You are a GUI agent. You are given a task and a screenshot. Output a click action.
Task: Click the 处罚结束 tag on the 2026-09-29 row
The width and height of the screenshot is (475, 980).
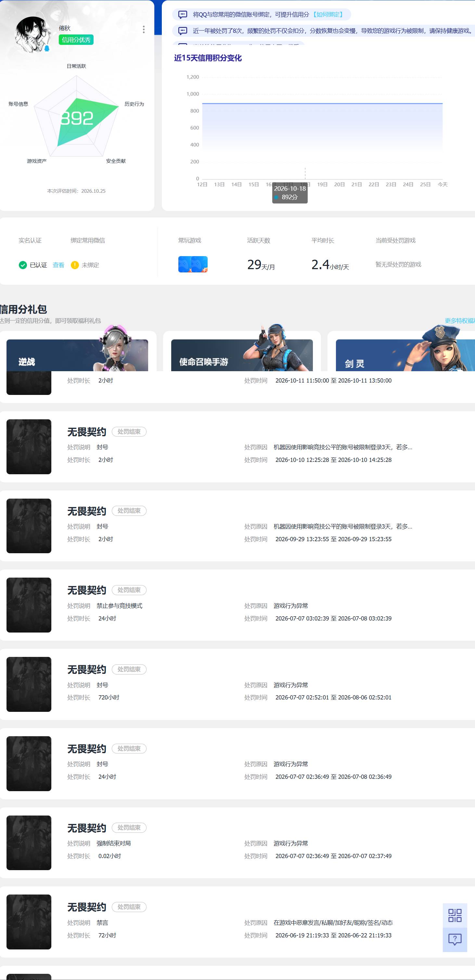coord(129,511)
